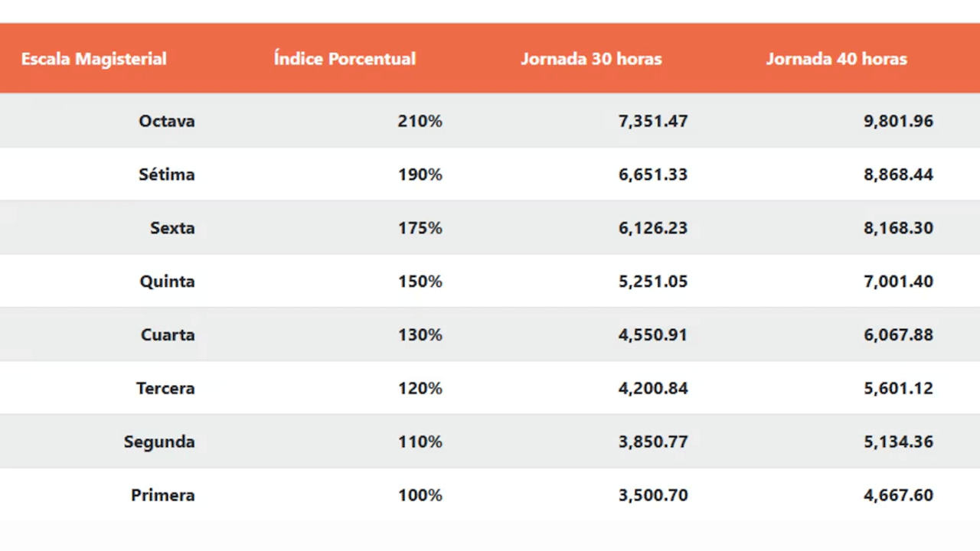Click the 5,251.05 salary value
This screenshot has height=551, width=980.
click(x=653, y=282)
